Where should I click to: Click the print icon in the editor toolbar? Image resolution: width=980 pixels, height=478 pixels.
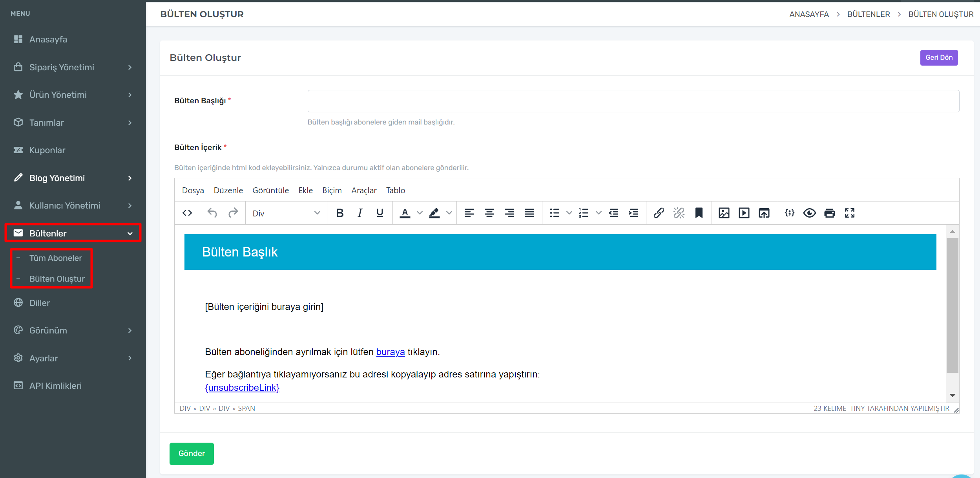pyautogui.click(x=829, y=213)
